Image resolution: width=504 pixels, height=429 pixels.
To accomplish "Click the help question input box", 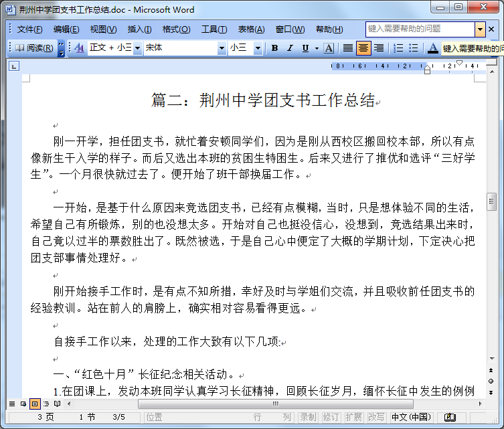I will [420, 29].
